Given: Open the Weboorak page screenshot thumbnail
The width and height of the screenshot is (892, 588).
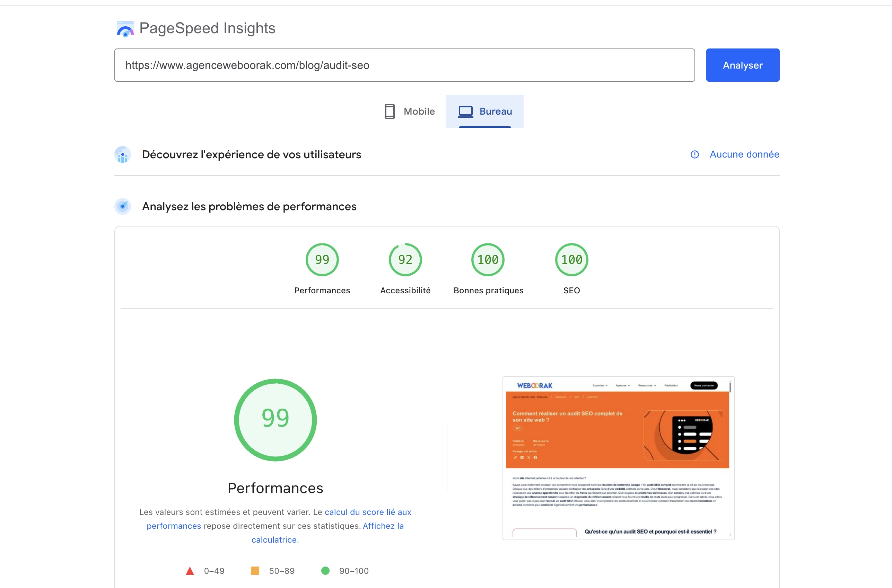Looking at the screenshot, I should pyautogui.click(x=618, y=458).
